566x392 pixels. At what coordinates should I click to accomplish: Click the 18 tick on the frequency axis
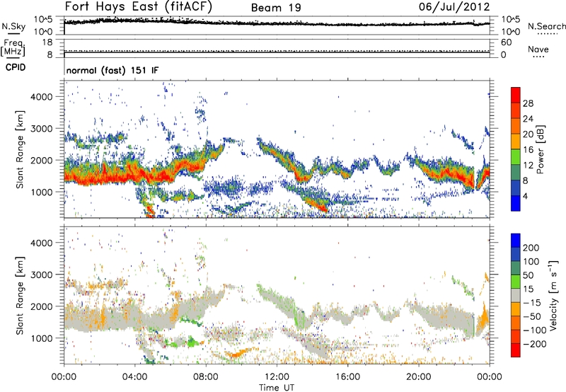47,42
